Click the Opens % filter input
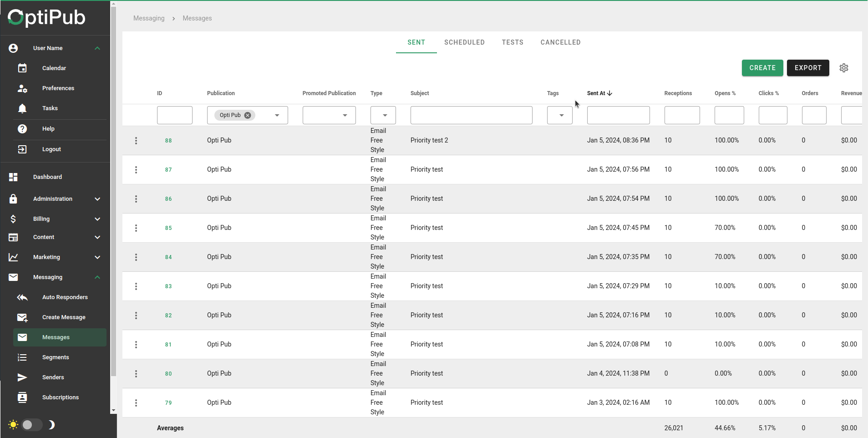868x438 pixels. [729, 115]
